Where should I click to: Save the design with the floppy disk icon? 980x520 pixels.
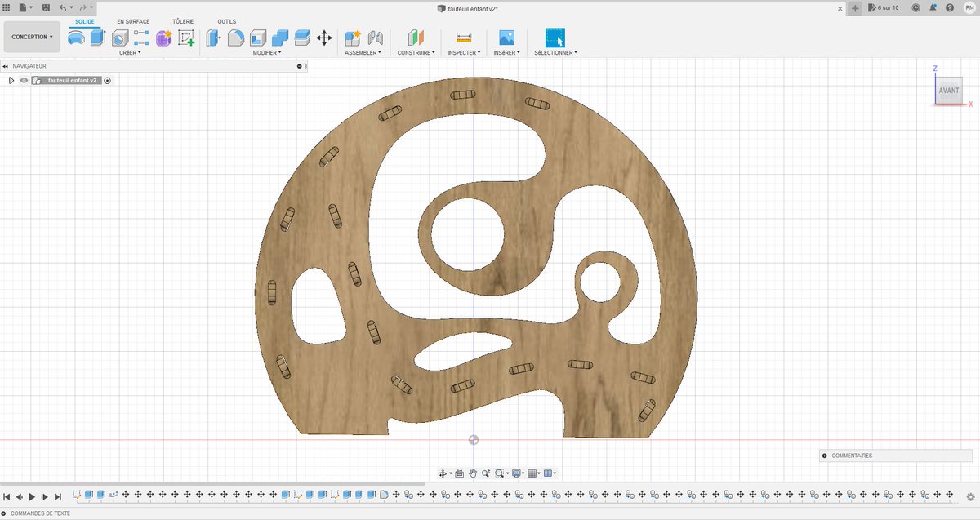[x=46, y=7]
